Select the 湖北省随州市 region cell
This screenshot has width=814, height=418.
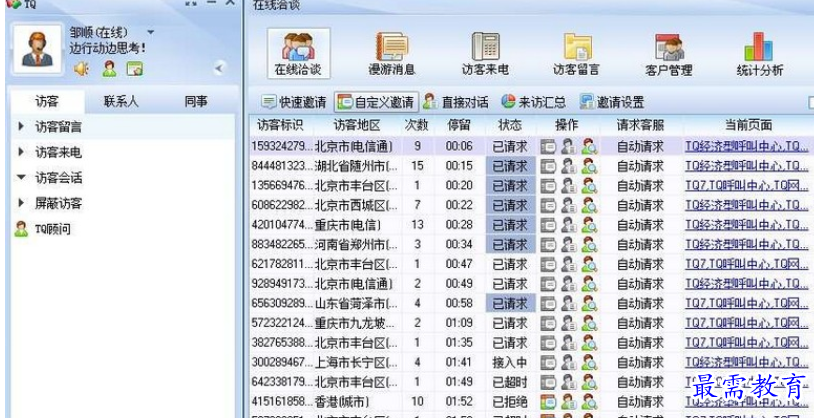(x=357, y=166)
